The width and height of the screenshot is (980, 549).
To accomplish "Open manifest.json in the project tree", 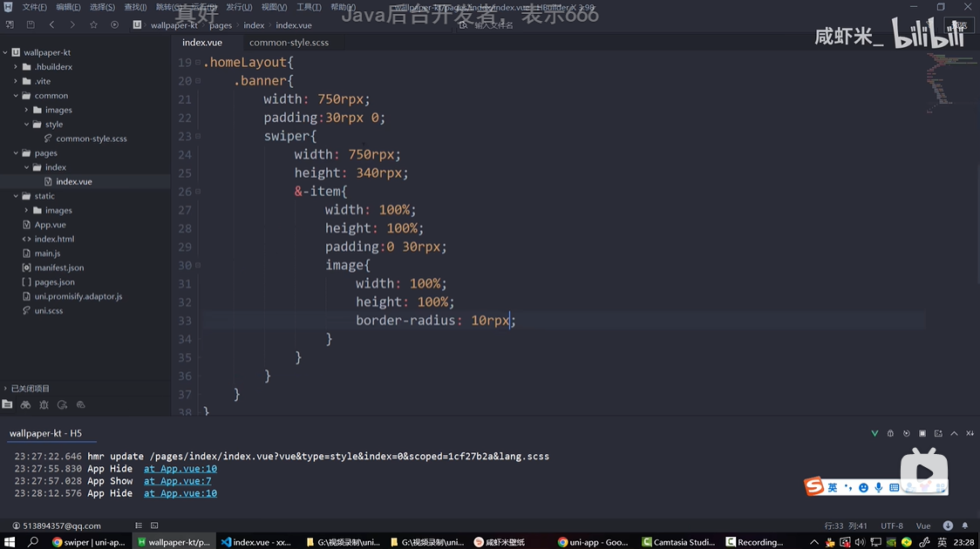I will [x=59, y=268].
